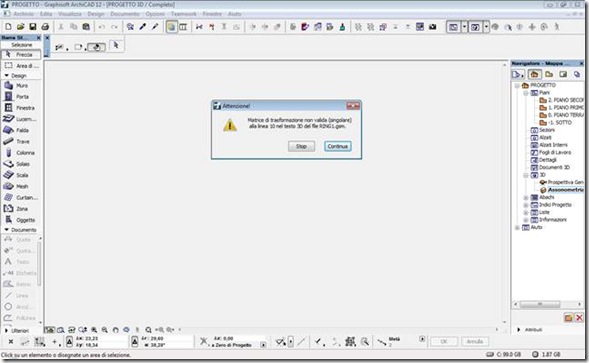Select the Falda roof tool
This screenshot has height=363, width=589.
(x=21, y=130)
